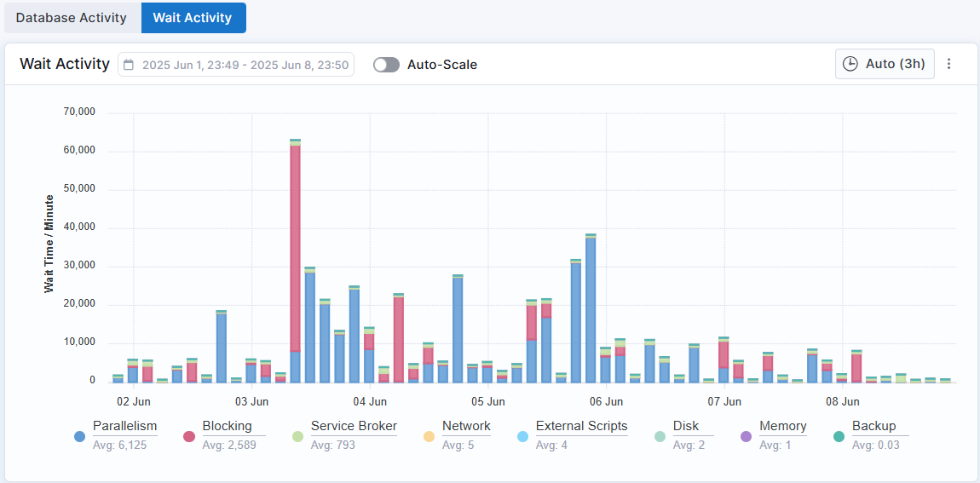
Task: Select the Wait Activity tab
Action: pos(193,18)
